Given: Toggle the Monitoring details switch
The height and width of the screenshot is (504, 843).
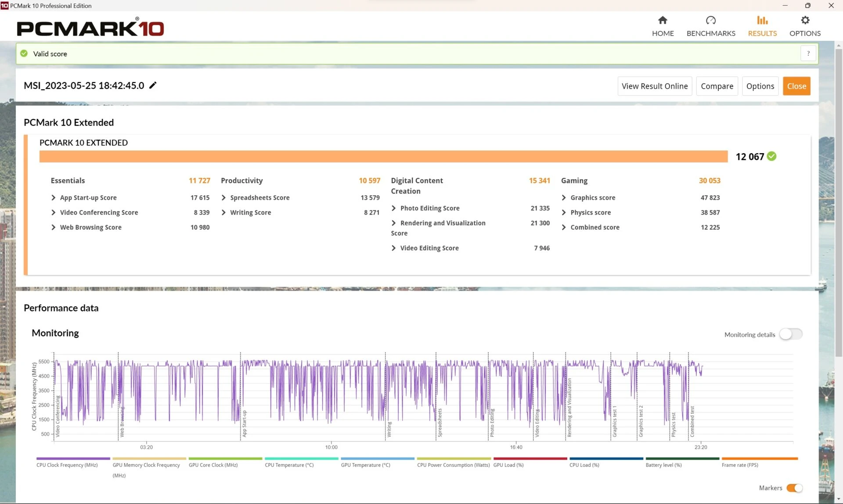Looking at the screenshot, I should point(791,334).
